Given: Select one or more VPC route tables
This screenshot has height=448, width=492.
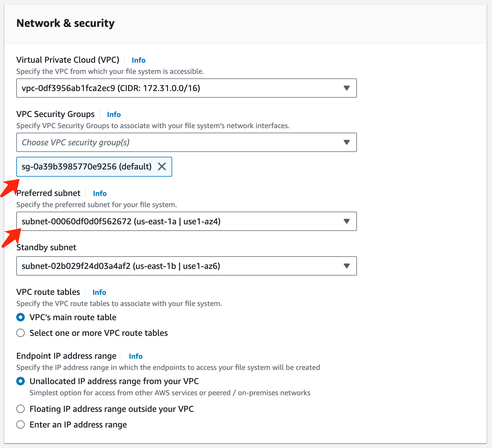Looking at the screenshot, I should [20, 333].
